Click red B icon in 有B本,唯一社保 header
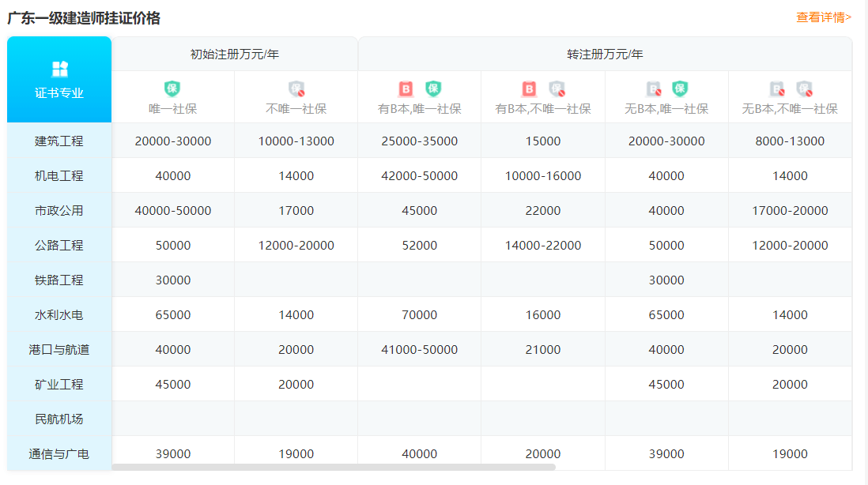868x485 pixels. pyautogui.click(x=406, y=88)
